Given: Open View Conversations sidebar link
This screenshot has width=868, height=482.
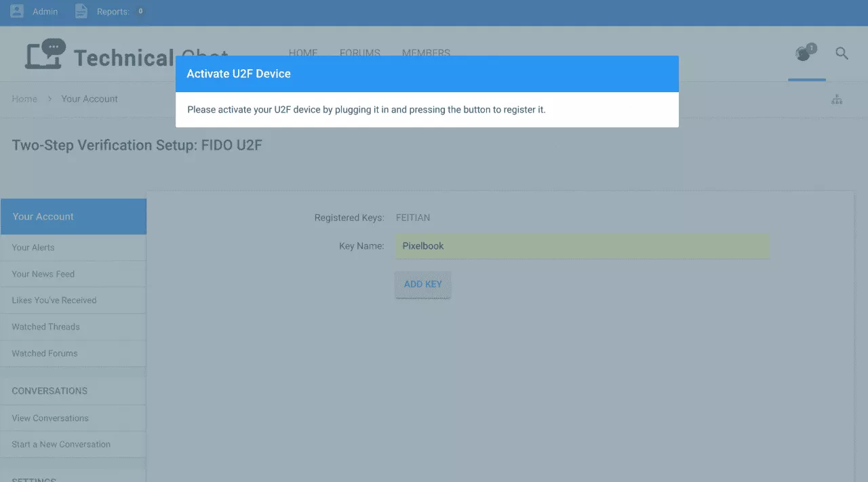Looking at the screenshot, I should coord(50,418).
